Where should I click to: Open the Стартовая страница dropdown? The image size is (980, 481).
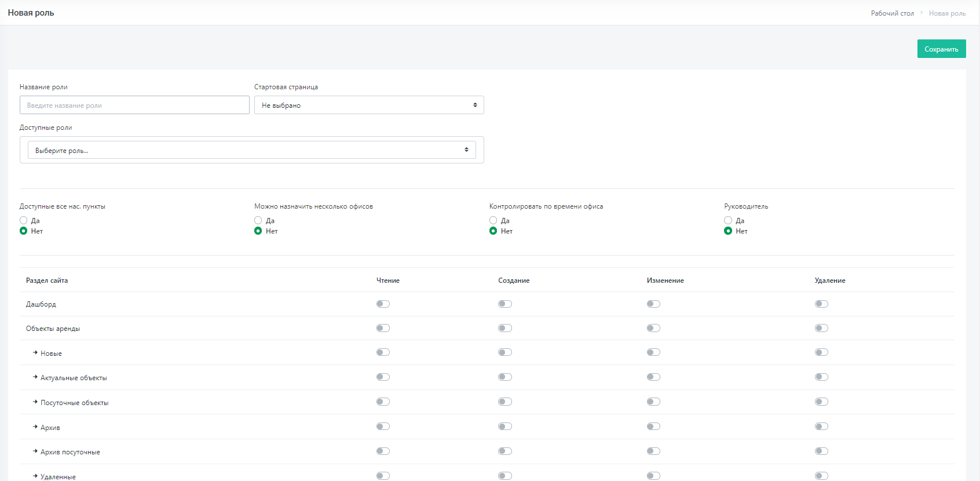pyautogui.click(x=369, y=105)
